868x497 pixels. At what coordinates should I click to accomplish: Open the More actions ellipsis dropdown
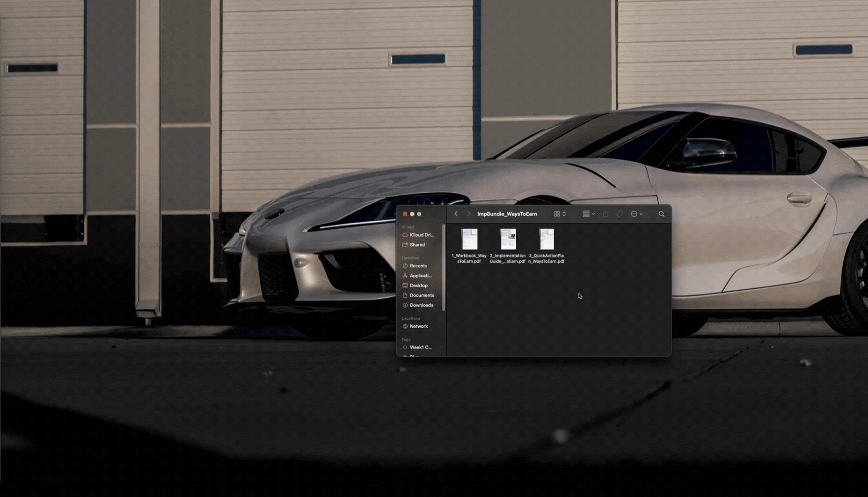(x=636, y=214)
